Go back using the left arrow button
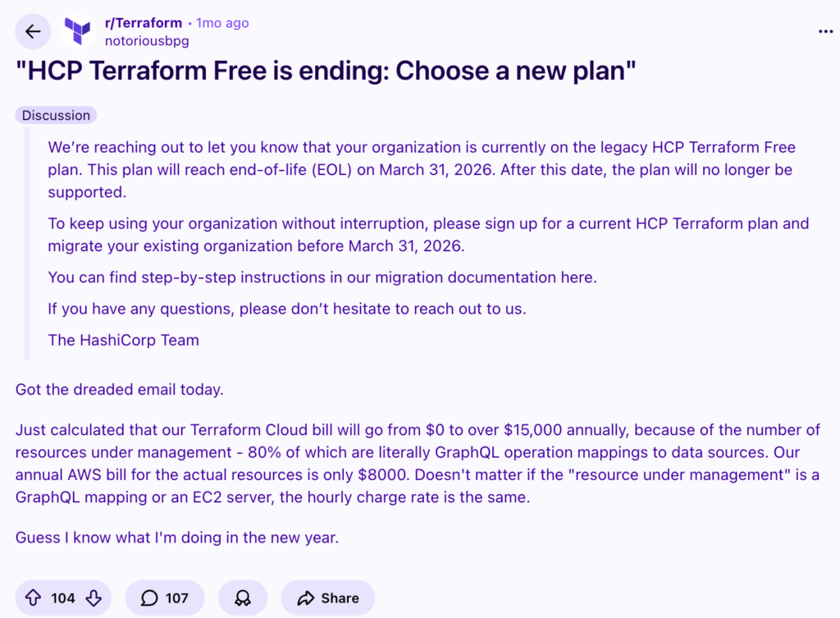This screenshot has height=618, width=840. pyautogui.click(x=33, y=32)
